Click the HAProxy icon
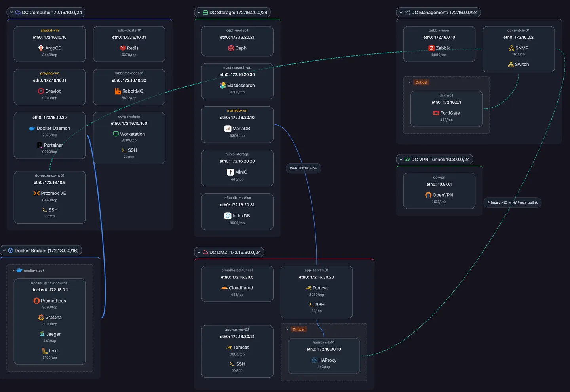This screenshot has height=392, width=570. click(314, 360)
